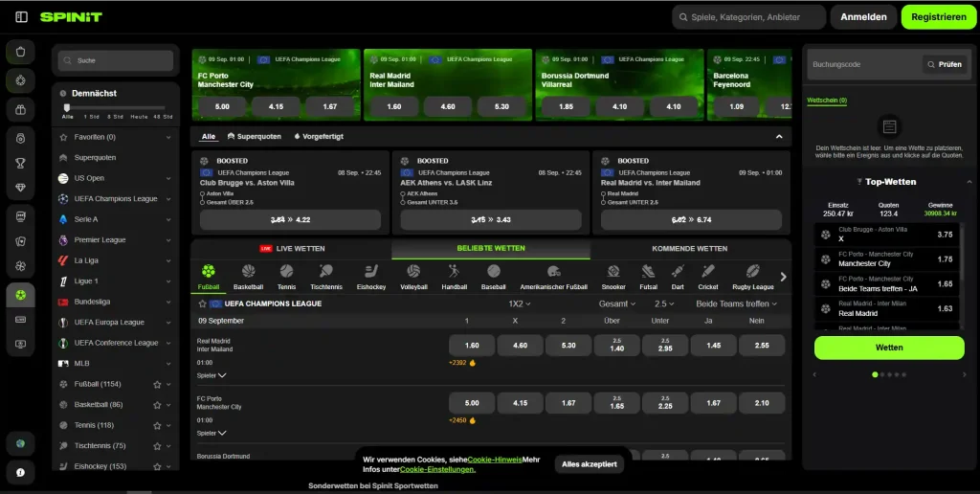Select the Rugby League sport icon

pyautogui.click(x=752, y=278)
